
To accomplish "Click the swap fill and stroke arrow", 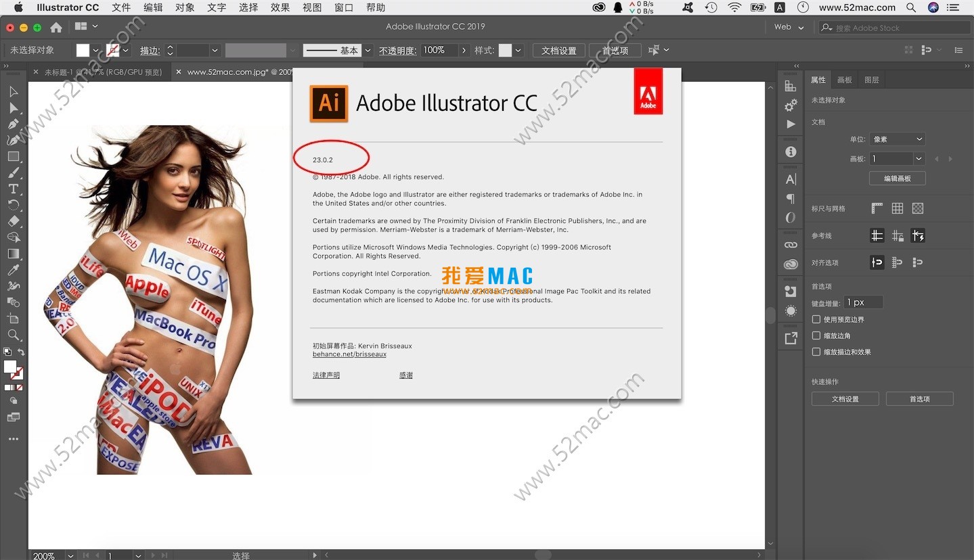I will (21, 352).
